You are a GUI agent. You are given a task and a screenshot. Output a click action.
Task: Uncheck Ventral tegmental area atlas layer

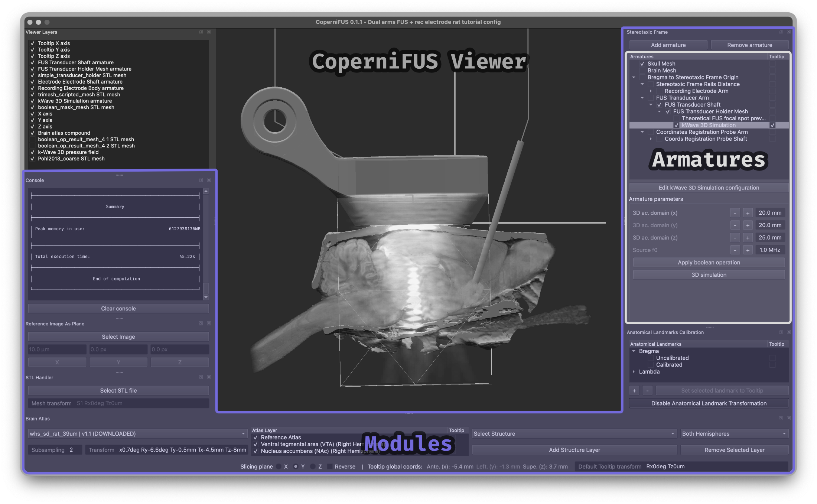click(x=255, y=444)
